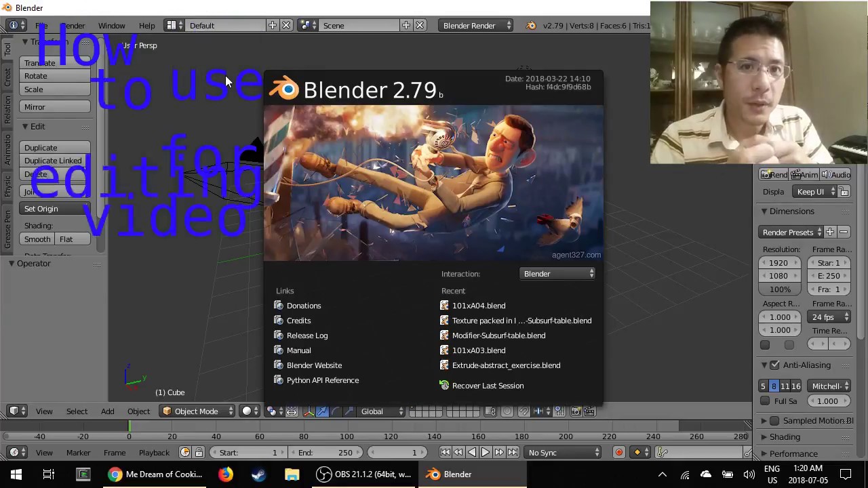The height and width of the screenshot is (488, 868).
Task: Enable Sampled Motion Blur checkbox
Action: pyautogui.click(x=774, y=420)
